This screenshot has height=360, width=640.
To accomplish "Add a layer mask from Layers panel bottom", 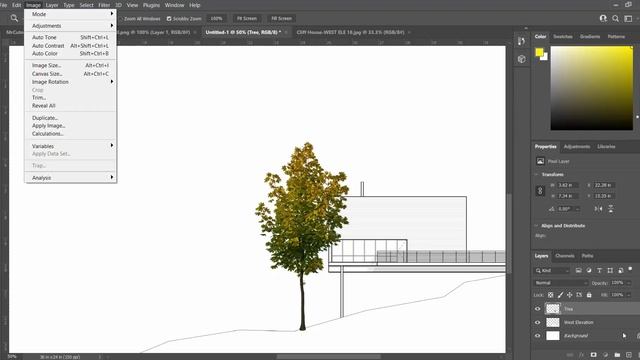I will [593, 355].
